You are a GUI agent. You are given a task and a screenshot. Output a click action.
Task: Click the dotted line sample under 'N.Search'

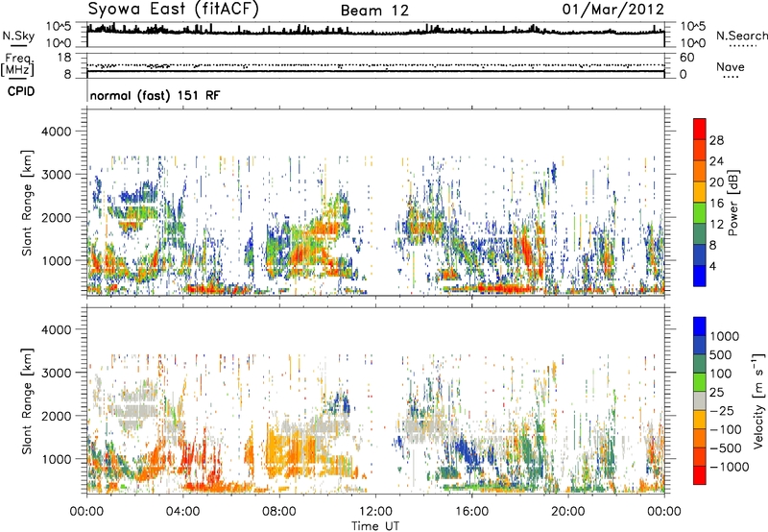(742, 45)
